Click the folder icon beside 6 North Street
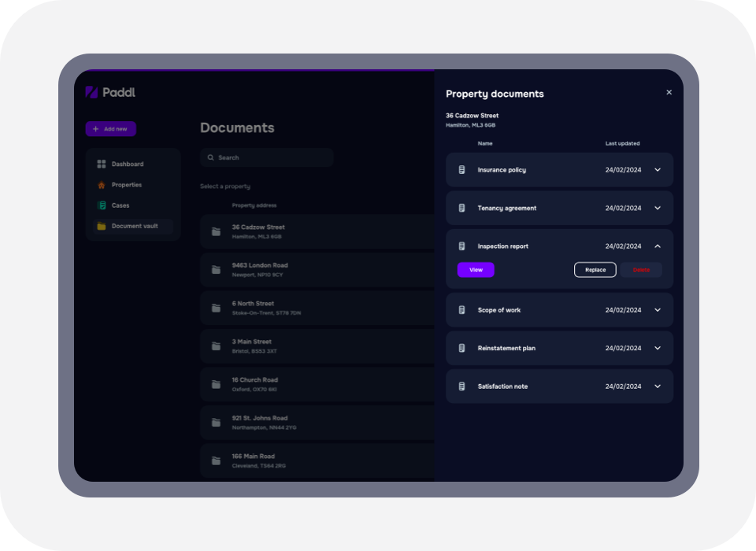Screen dimensions: 756x551 pyautogui.click(x=216, y=307)
